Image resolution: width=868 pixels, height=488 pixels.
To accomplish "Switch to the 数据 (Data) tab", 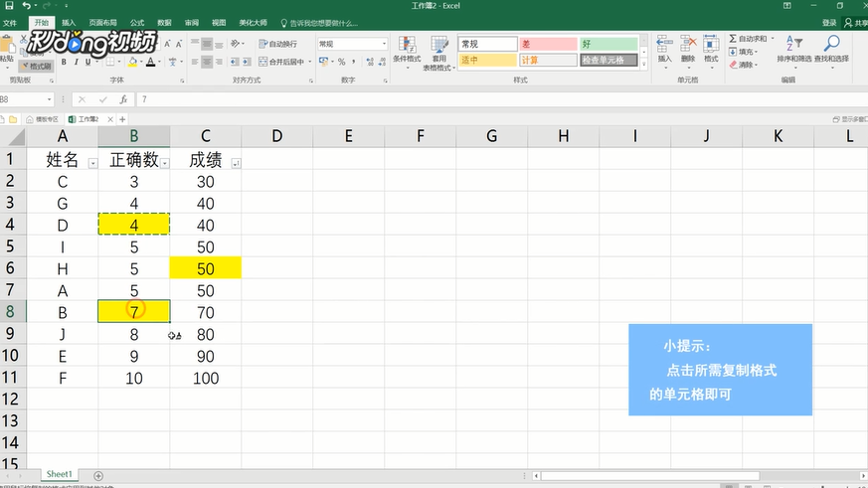I will click(164, 23).
